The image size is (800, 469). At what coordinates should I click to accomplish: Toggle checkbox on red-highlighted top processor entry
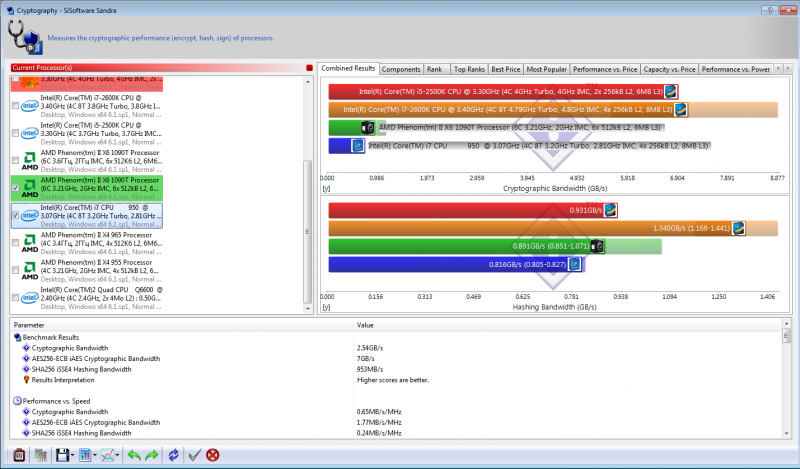[x=15, y=79]
